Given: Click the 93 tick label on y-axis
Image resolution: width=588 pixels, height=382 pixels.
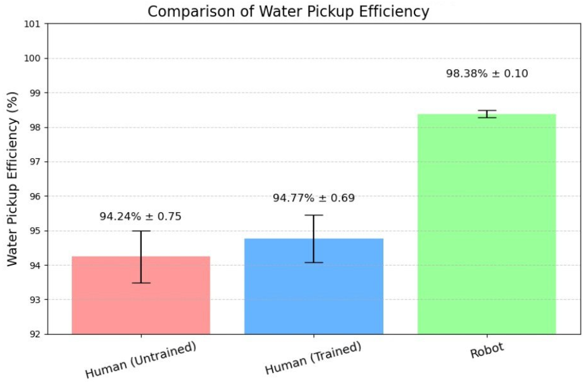Looking at the screenshot, I should [x=34, y=300].
